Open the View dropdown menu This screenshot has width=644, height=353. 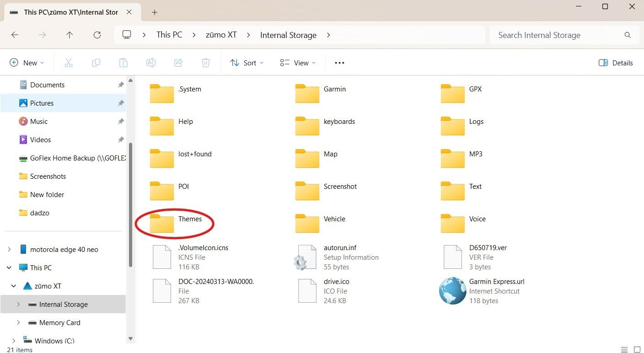tap(298, 63)
